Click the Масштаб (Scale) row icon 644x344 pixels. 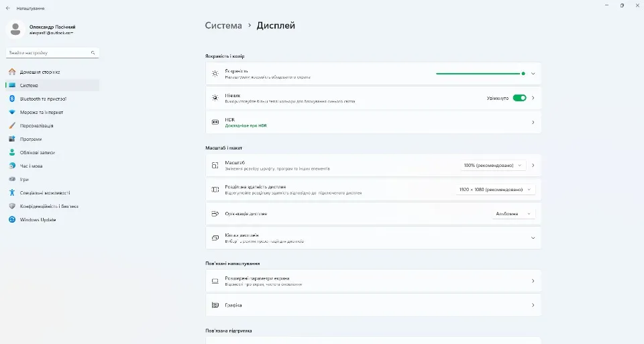tap(215, 165)
